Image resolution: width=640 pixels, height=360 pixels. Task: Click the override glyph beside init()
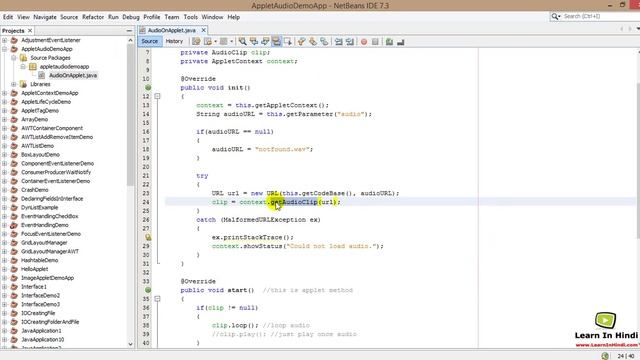pyautogui.click(x=148, y=87)
